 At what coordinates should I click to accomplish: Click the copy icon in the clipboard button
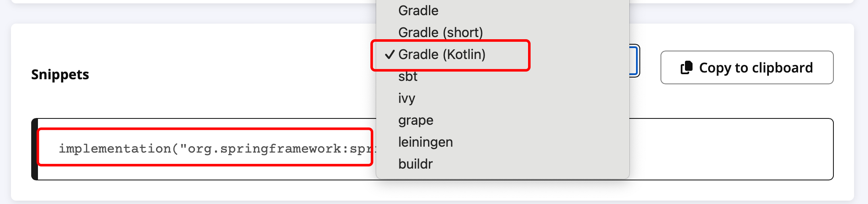[687, 67]
